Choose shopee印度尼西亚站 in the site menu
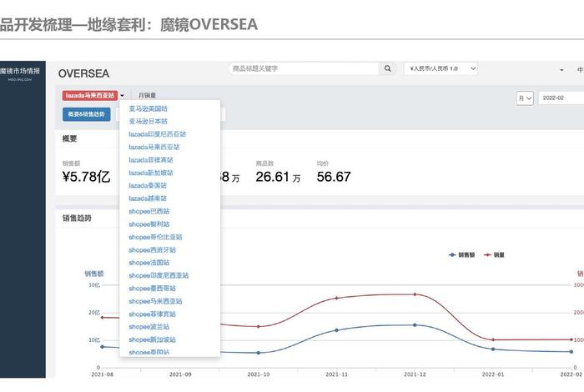 [x=159, y=276]
